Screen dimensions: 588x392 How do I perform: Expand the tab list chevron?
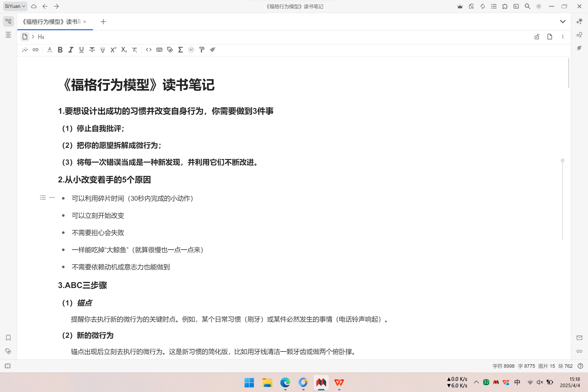tap(563, 22)
